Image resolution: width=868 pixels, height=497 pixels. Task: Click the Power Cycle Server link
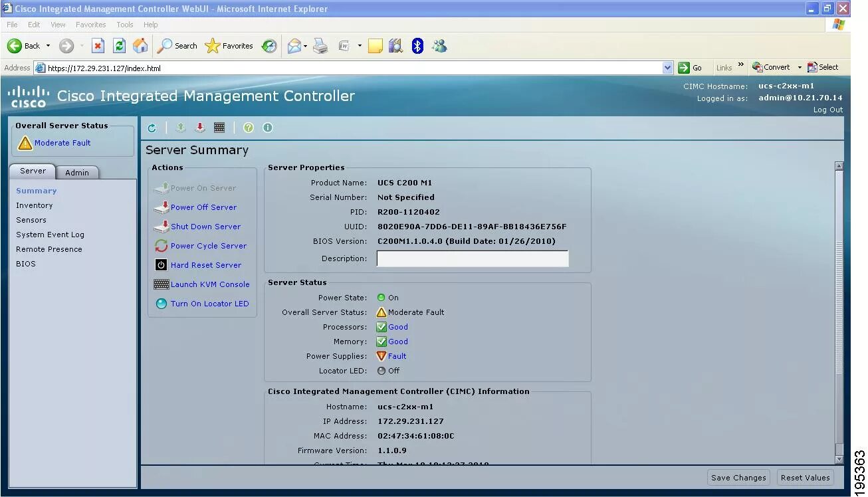pyautogui.click(x=209, y=246)
